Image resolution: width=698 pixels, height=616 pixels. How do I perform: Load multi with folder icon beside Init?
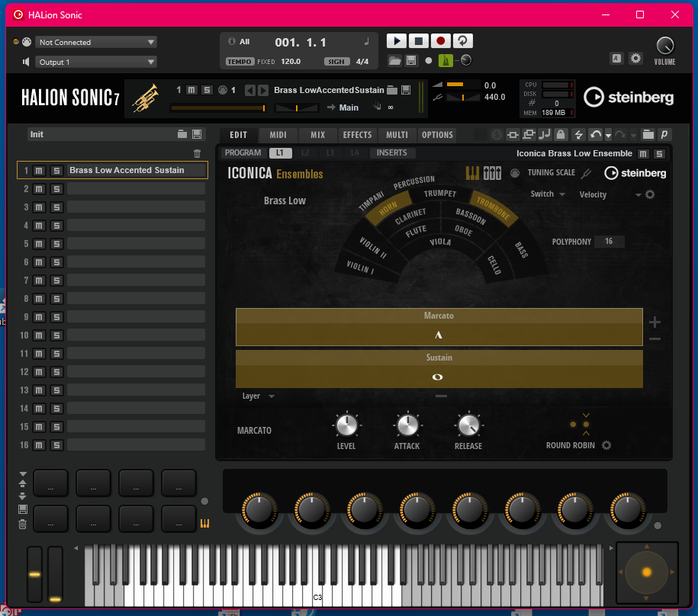click(x=182, y=134)
